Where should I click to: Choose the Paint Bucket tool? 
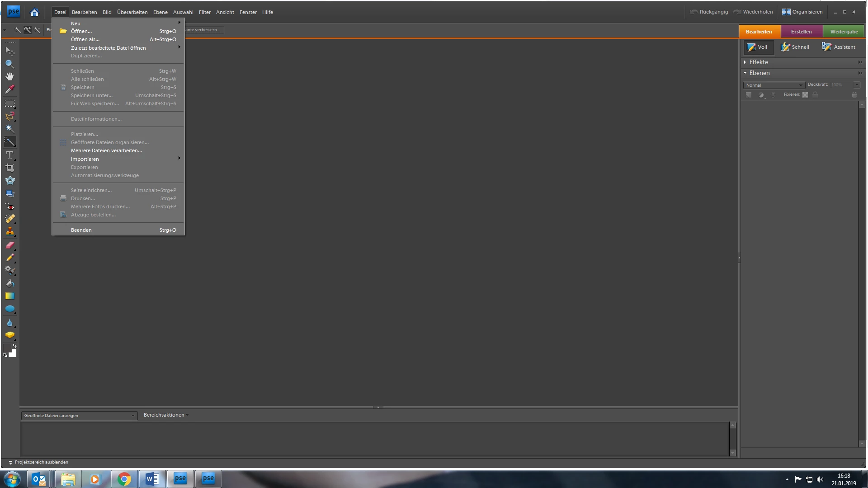click(x=9, y=283)
